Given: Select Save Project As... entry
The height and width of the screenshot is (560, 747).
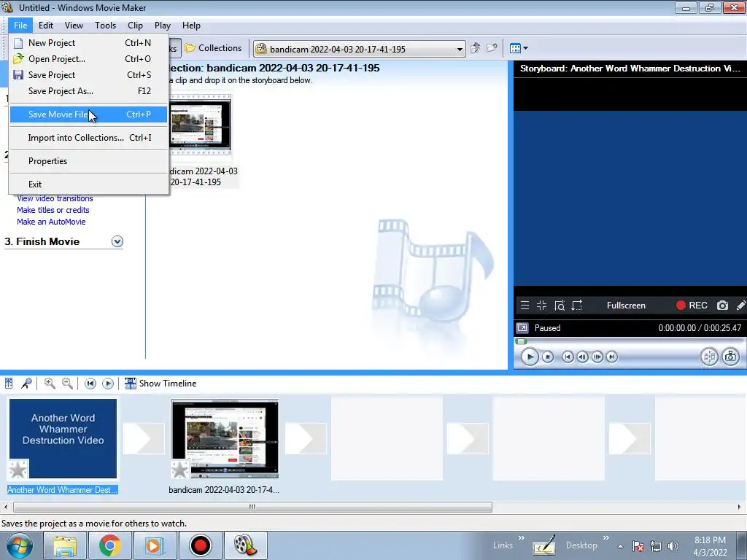Looking at the screenshot, I should pyautogui.click(x=88, y=91).
